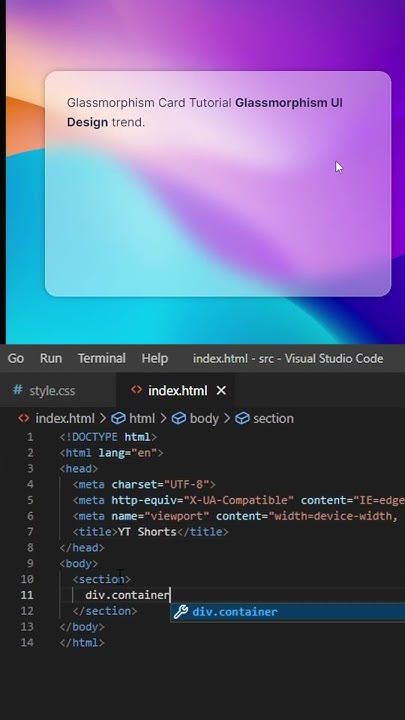Switch to the style.css tab
Image resolution: width=405 pixels, height=720 pixels.
(44, 390)
